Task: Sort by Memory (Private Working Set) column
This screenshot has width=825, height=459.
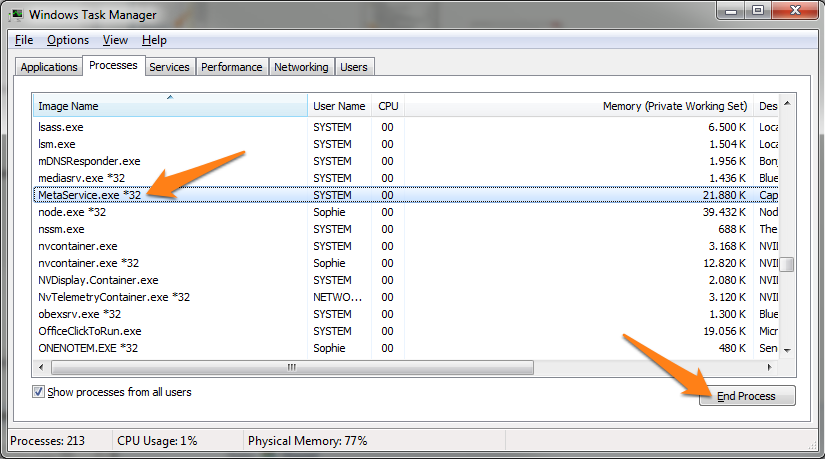Action: click(579, 106)
